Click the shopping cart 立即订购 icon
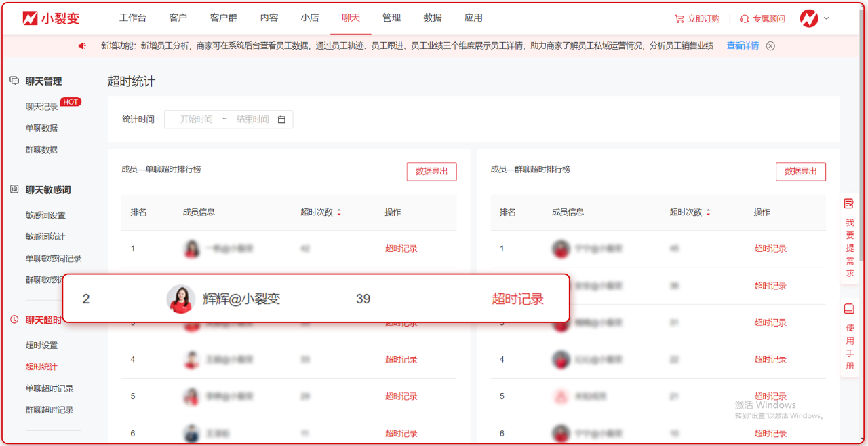 (679, 19)
